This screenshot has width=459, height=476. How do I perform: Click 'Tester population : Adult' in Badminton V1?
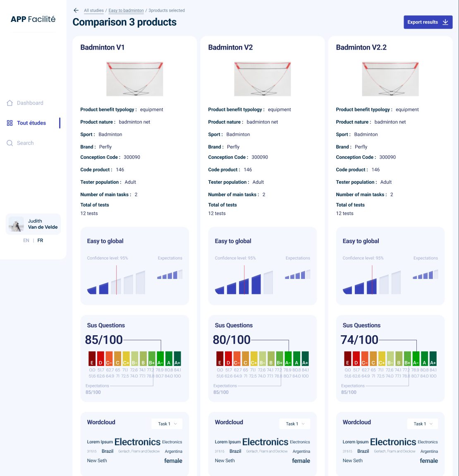point(108,182)
